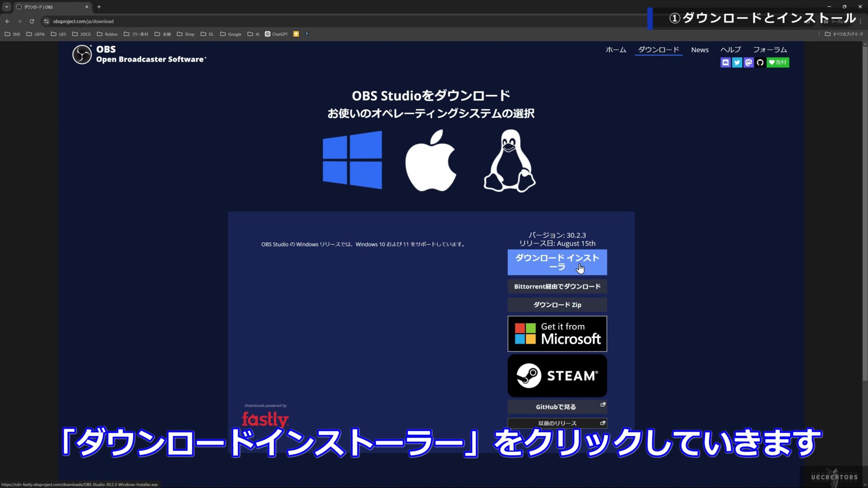Open the GitHubで見る link
Screen dimensions: 868x488
click(557, 407)
